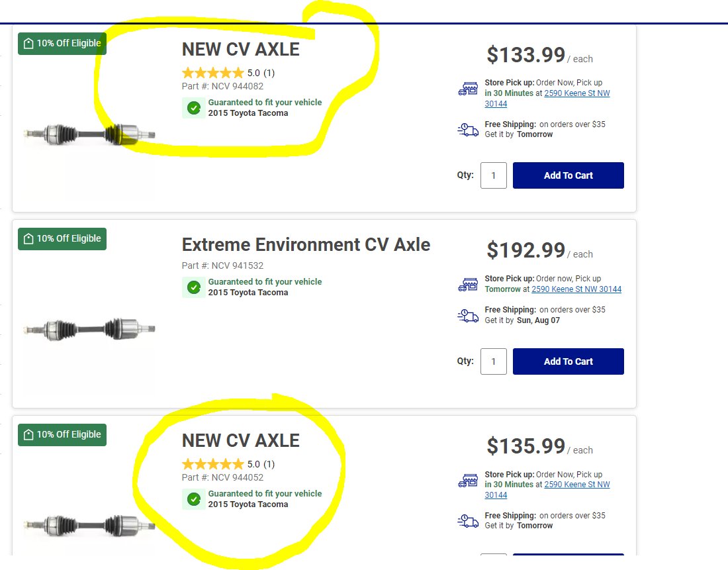Click shipping truck icon for Extreme Environment axle

468,316
